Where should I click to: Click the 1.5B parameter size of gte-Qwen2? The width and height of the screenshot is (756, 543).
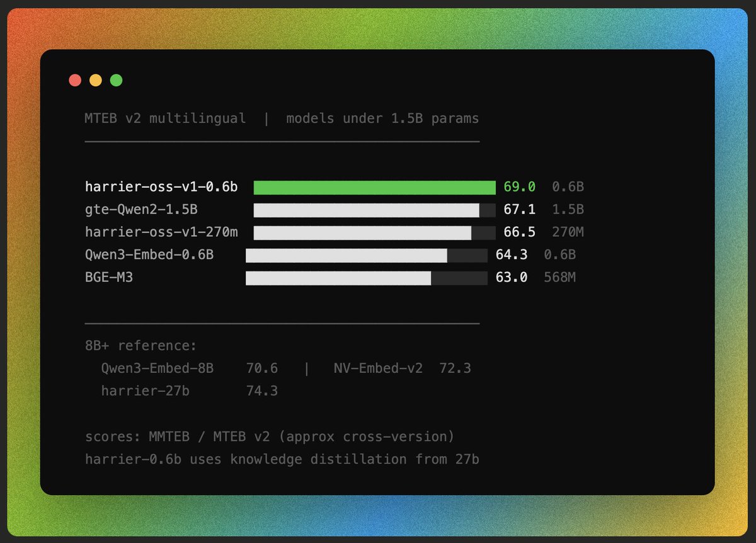[x=568, y=209]
